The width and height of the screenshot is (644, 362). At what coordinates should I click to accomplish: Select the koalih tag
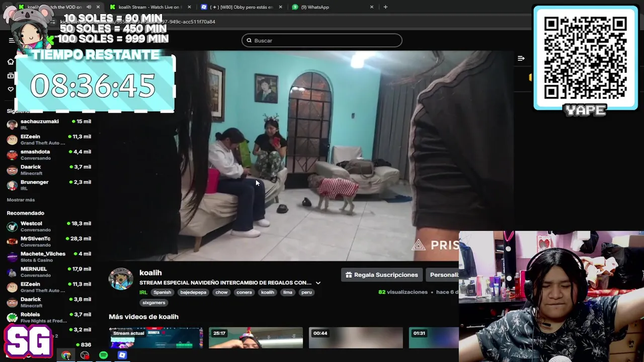coord(268,292)
